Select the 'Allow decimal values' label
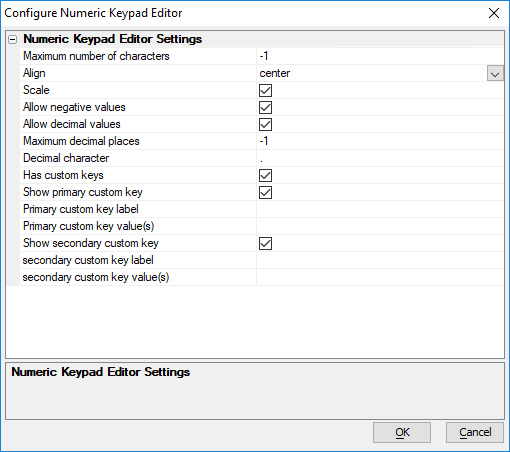The width and height of the screenshot is (510, 452). point(72,124)
